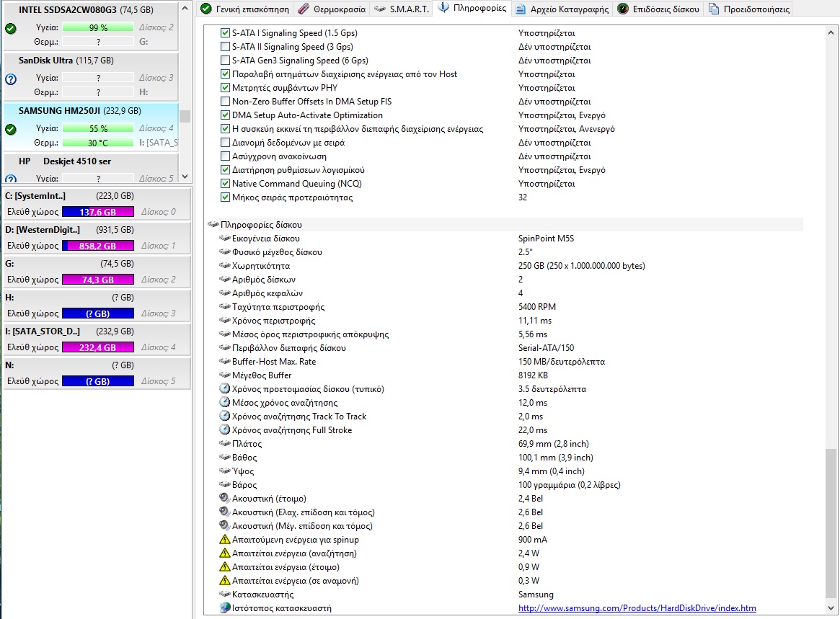Click the warning icon beside Απαιτούμενη ενέργεια για spinup
This screenshot has height=619, width=840.
225,540
